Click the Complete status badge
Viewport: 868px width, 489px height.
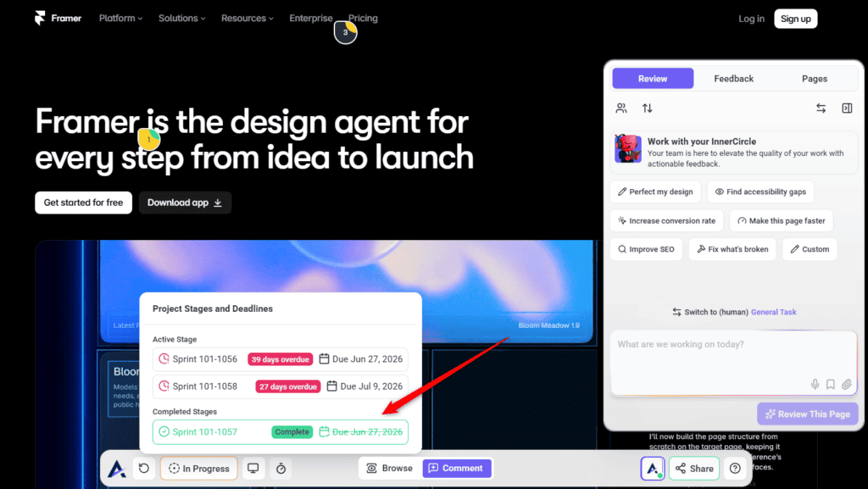(x=292, y=432)
